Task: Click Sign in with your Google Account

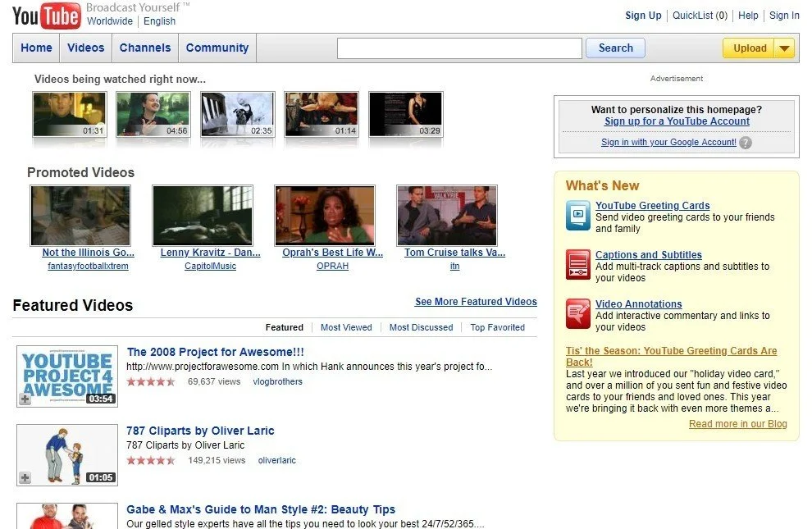Action: tap(668, 143)
